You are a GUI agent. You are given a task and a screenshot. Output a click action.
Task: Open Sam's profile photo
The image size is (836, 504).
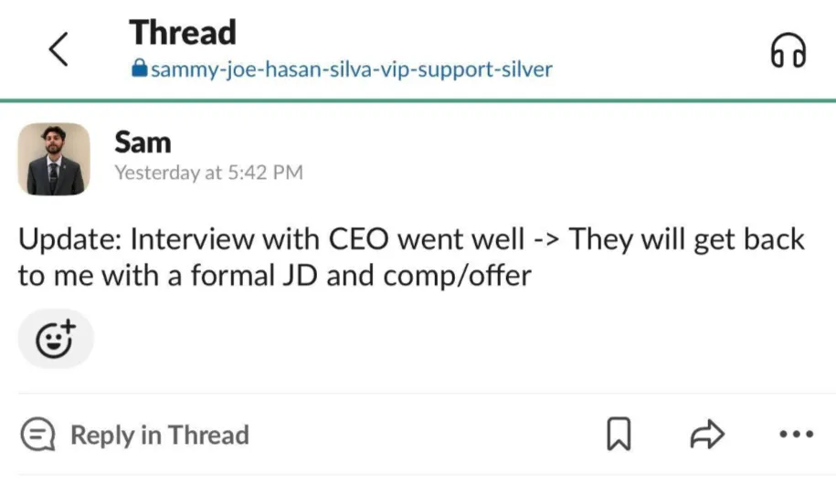[54, 159]
